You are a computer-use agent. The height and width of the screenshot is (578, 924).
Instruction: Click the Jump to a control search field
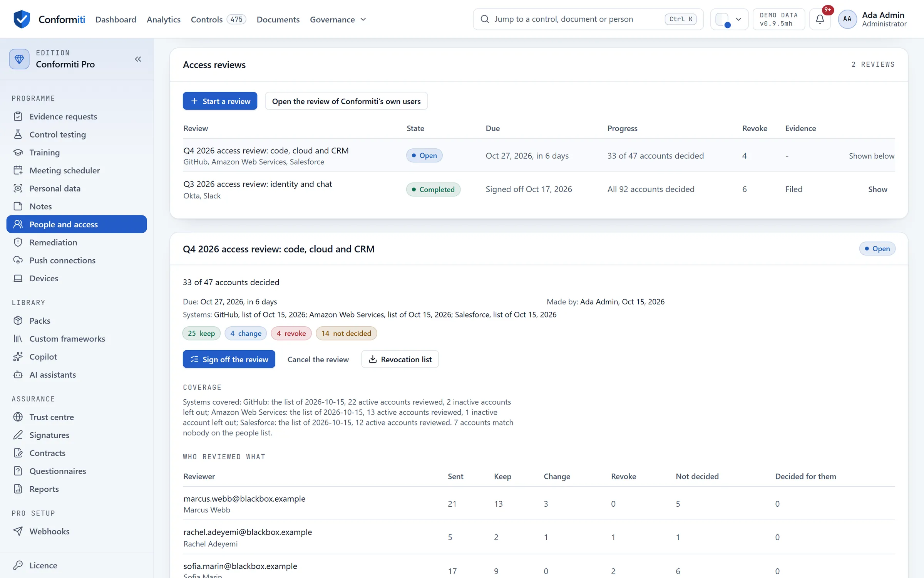588,19
